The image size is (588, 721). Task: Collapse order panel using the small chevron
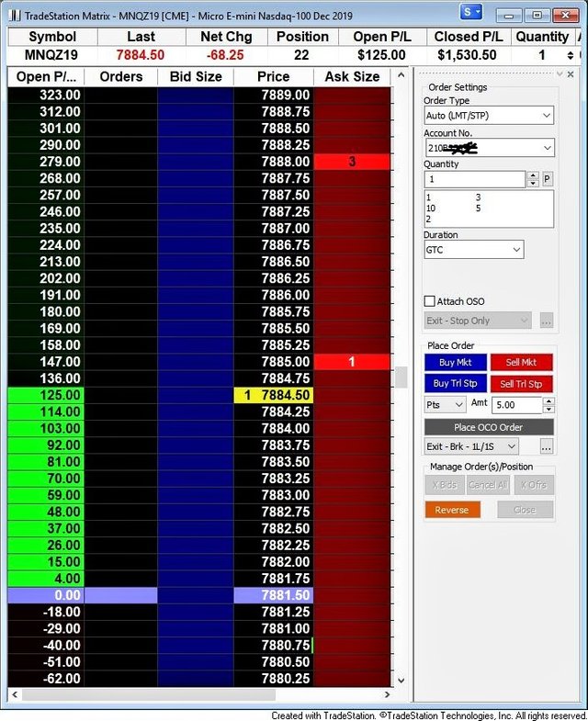(560, 74)
